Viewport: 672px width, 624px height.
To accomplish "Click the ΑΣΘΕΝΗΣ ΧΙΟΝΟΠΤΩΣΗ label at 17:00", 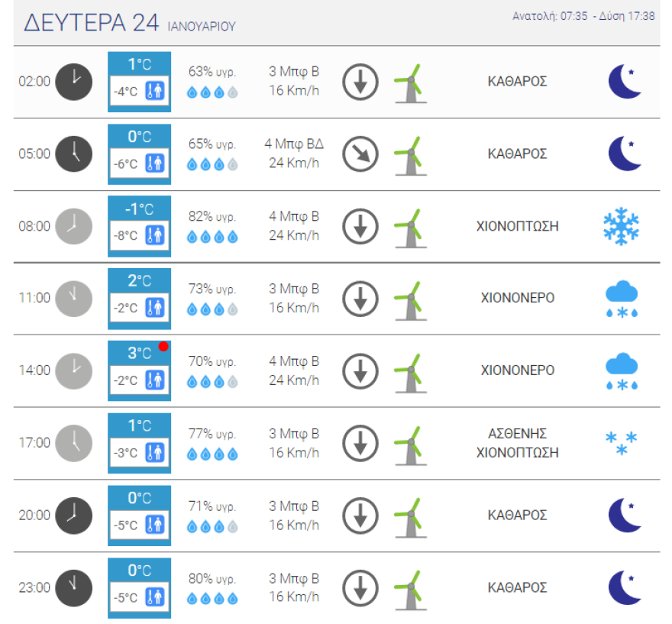I will [517, 443].
